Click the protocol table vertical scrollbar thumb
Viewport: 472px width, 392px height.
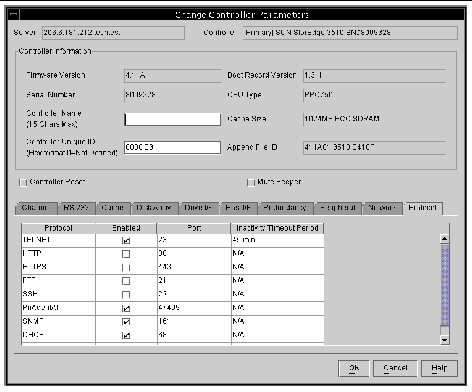(445, 285)
